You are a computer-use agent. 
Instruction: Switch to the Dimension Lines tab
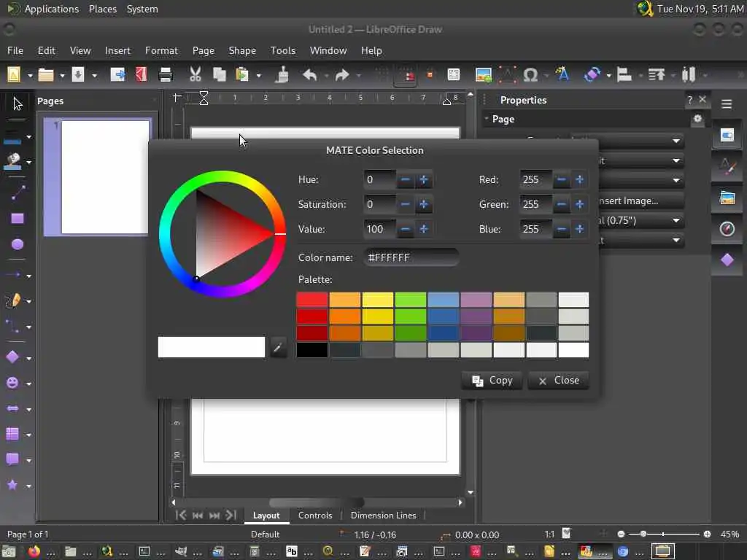[x=383, y=516]
